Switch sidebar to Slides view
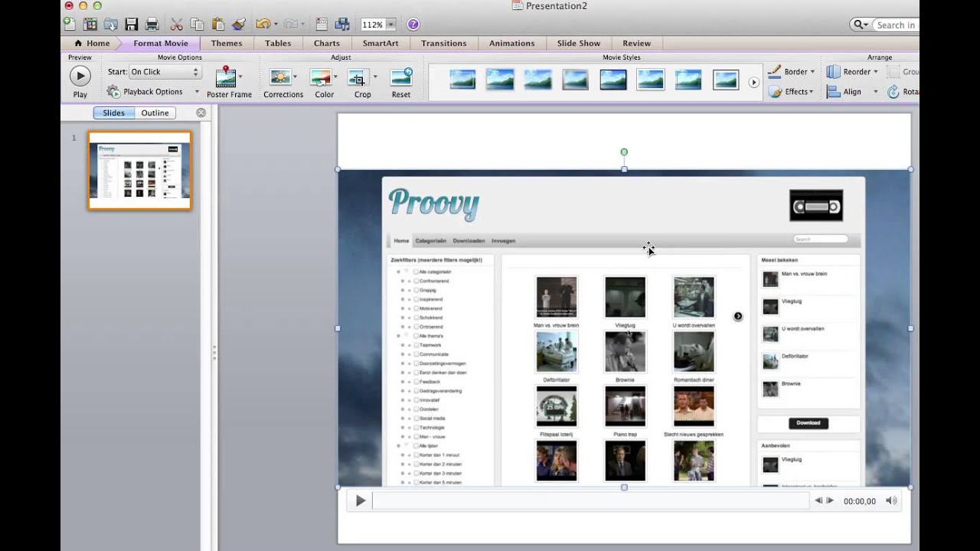 point(113,112)
